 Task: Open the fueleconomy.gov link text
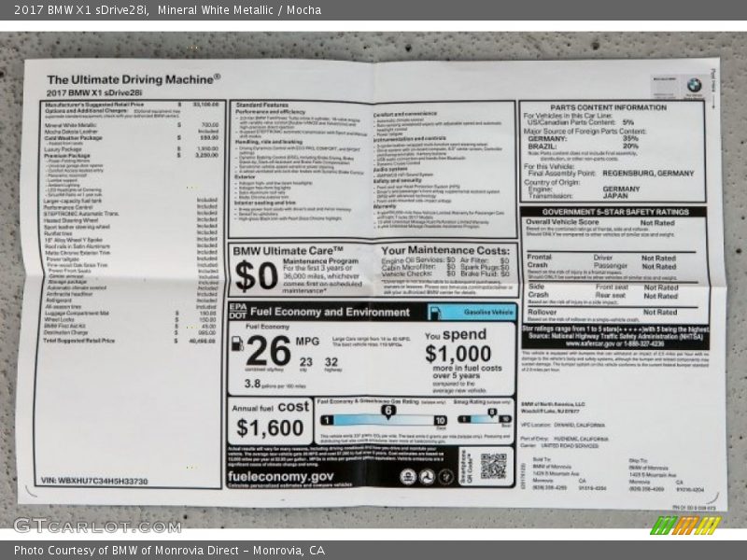pyautogui.click(x=281, y=477)
